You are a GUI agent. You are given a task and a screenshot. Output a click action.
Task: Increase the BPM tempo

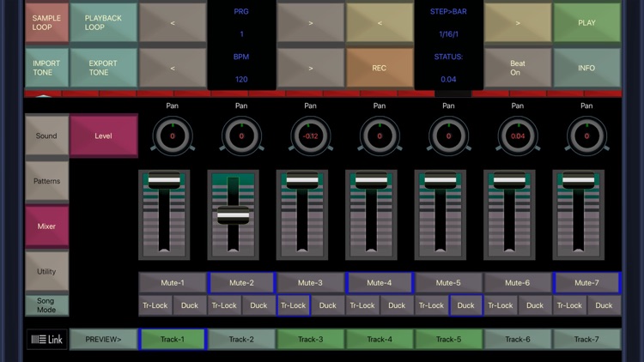click(311, 68)
